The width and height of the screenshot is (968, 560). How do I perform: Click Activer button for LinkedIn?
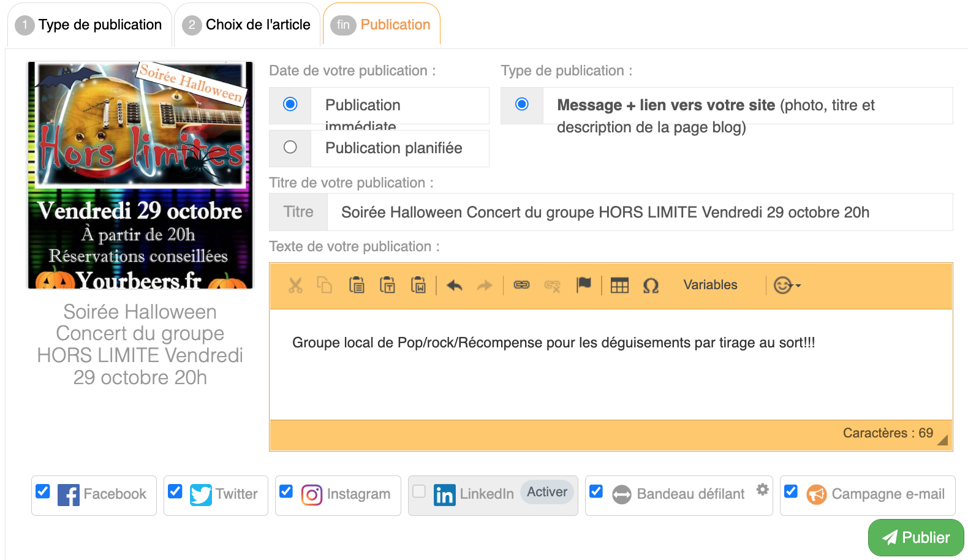546,492
